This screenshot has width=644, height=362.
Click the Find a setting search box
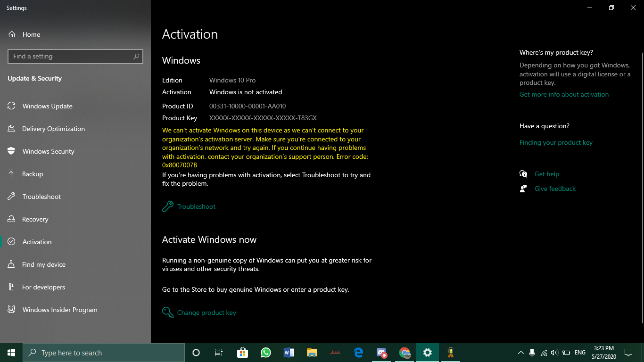coord(75,56)
